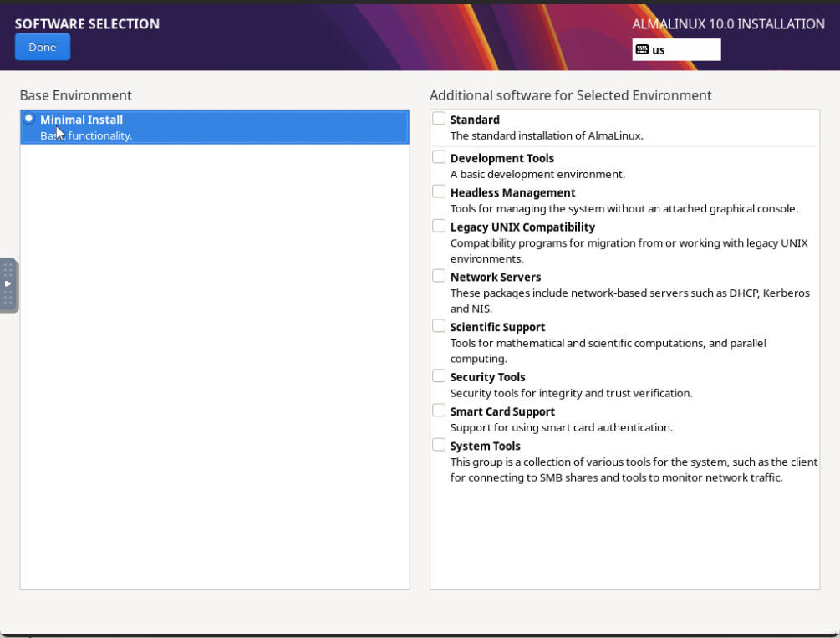The height and width of the screenshot is (638, 840).
Task: Click 'A basic development environment.' description
Action: 537,174
